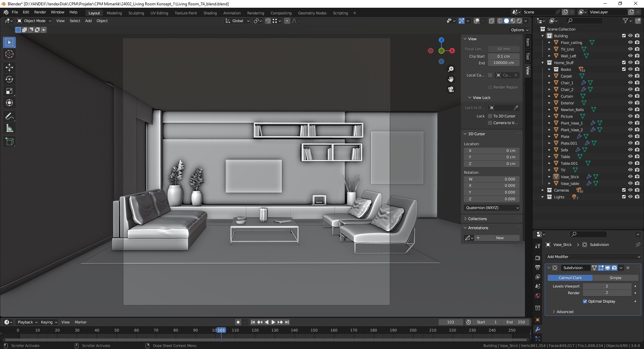
Task: Open the Object Mode dropdown
Action: click(x=34, y=21)
